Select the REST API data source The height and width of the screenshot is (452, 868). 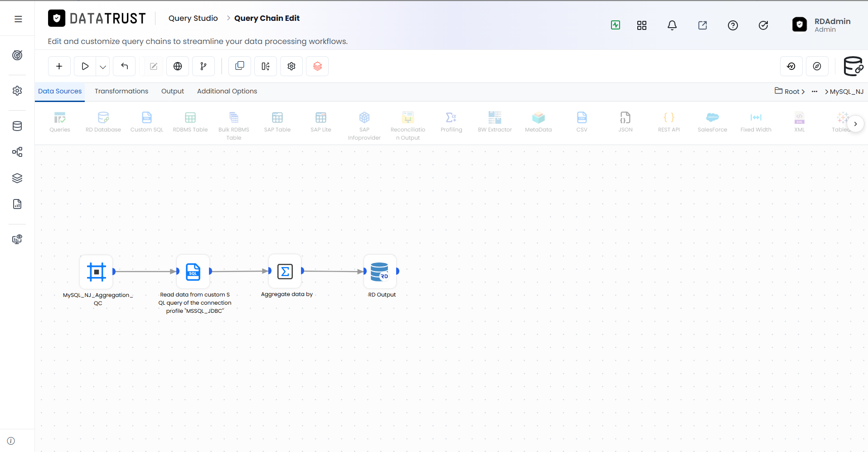669,122
